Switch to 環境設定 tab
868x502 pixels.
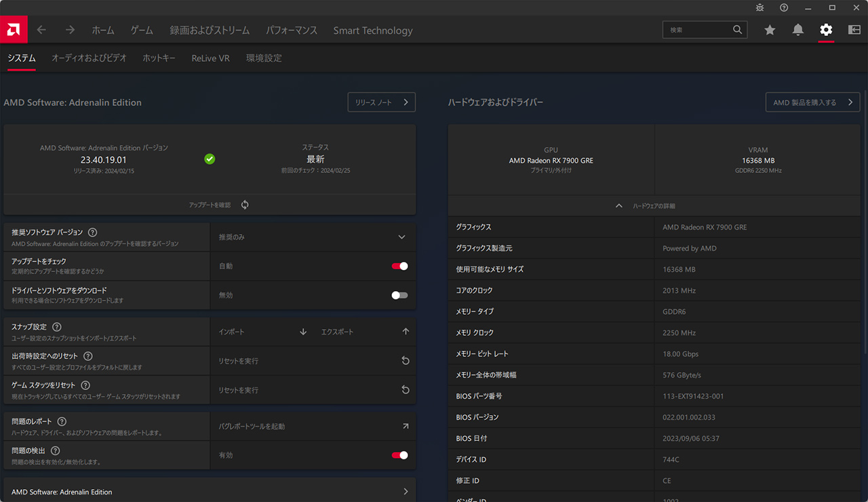pyautogui.click(x=264, y=58)
